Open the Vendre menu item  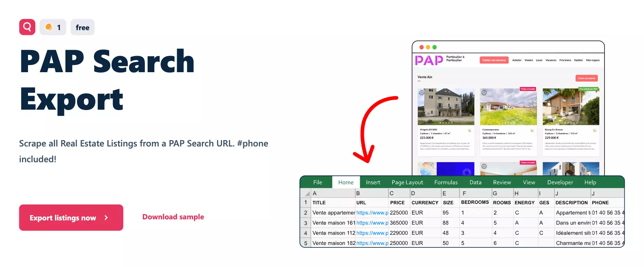pos(529,60)
